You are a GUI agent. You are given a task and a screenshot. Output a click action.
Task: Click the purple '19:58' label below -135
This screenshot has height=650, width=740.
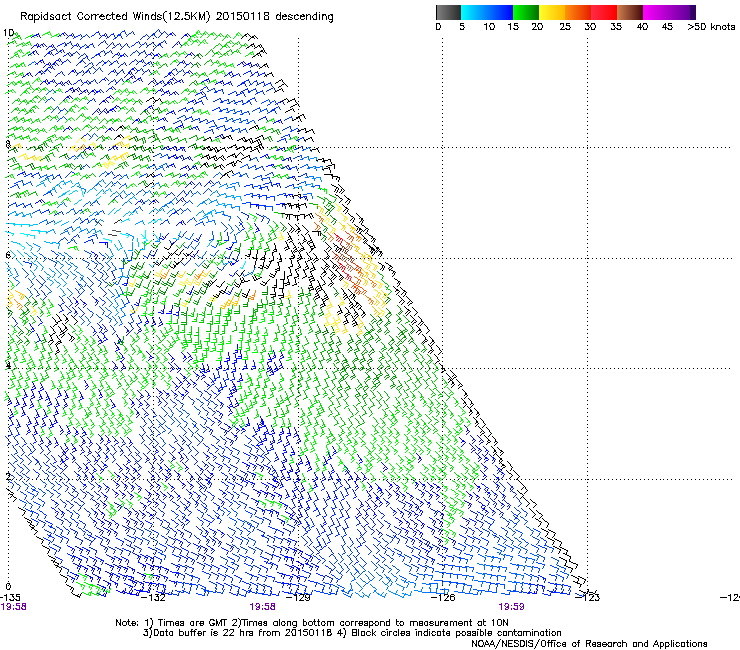click(x=14, y=607)
